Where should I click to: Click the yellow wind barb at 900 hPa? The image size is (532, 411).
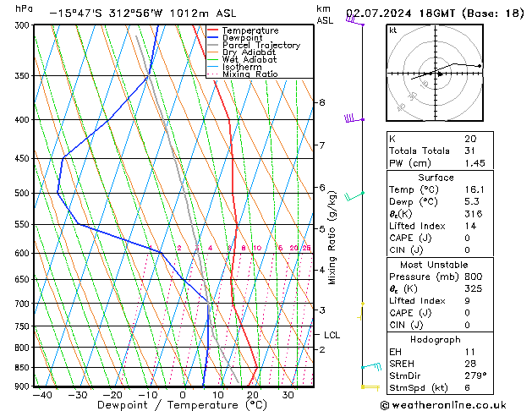370,387
